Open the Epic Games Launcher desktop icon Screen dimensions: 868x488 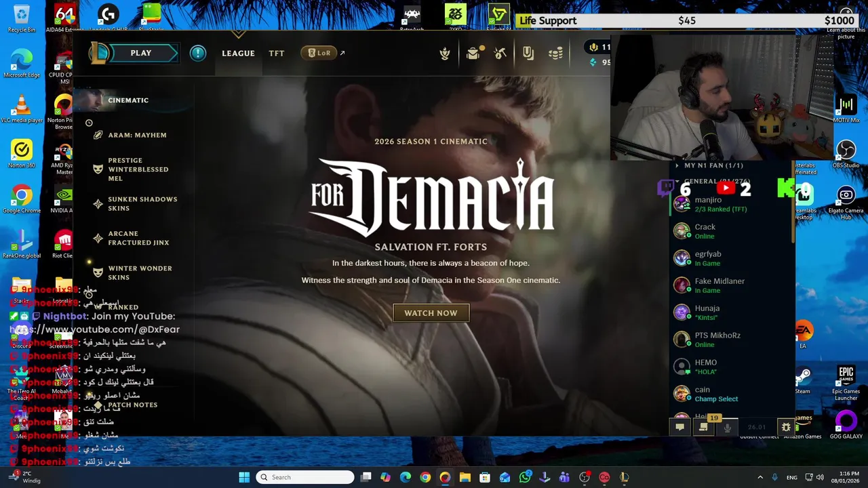(846, 382)
